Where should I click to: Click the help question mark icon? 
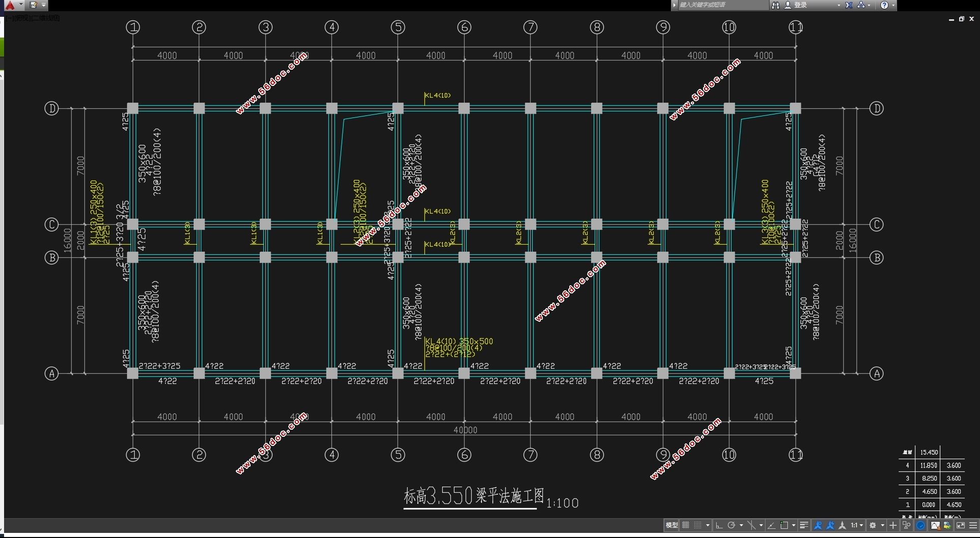(884, 5)
